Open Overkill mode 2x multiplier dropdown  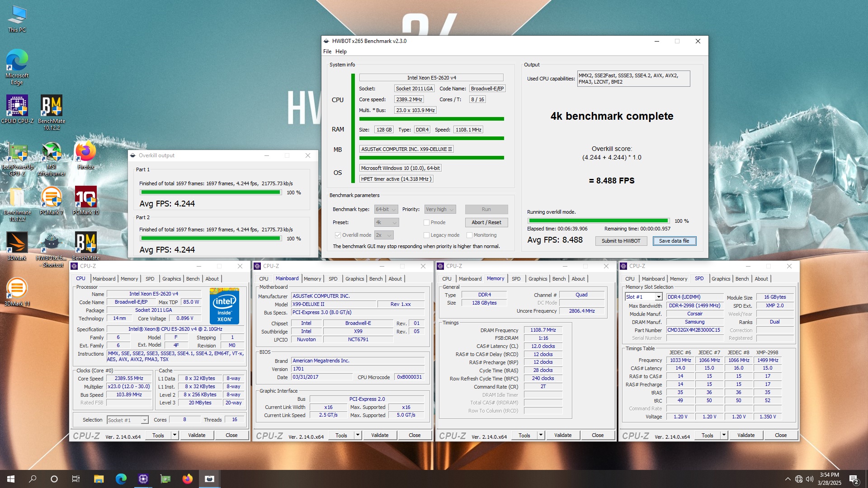click(x=384, y=235)
